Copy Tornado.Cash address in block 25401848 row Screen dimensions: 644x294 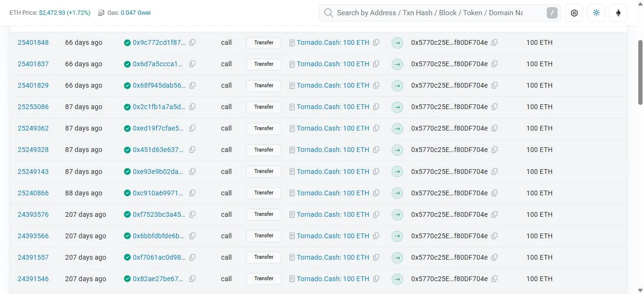click(x=376, y=42)
